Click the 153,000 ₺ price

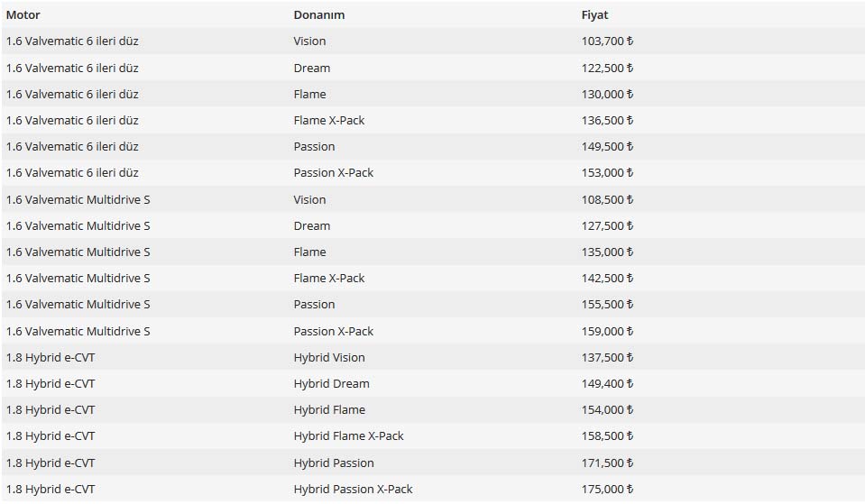pyautogui.click(x=607, y=172)
